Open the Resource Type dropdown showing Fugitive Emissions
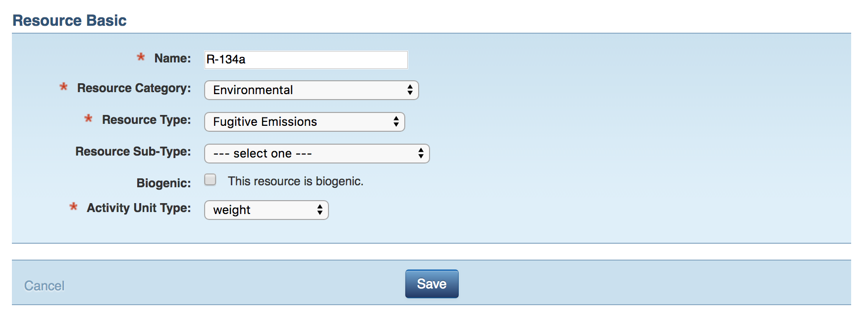This screenshot has height=324, width=868. tap(304, 122)
